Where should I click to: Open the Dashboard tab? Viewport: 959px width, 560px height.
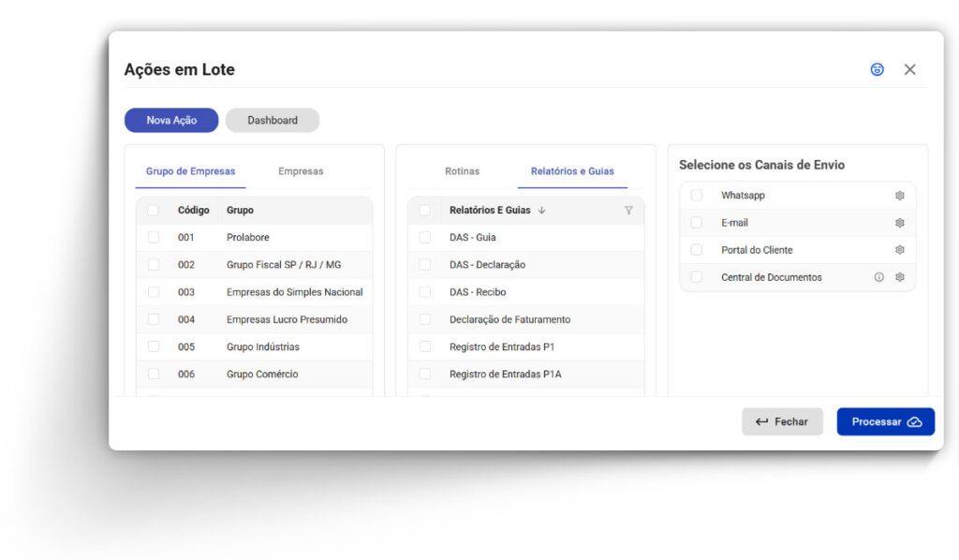[x=273, y=120]
